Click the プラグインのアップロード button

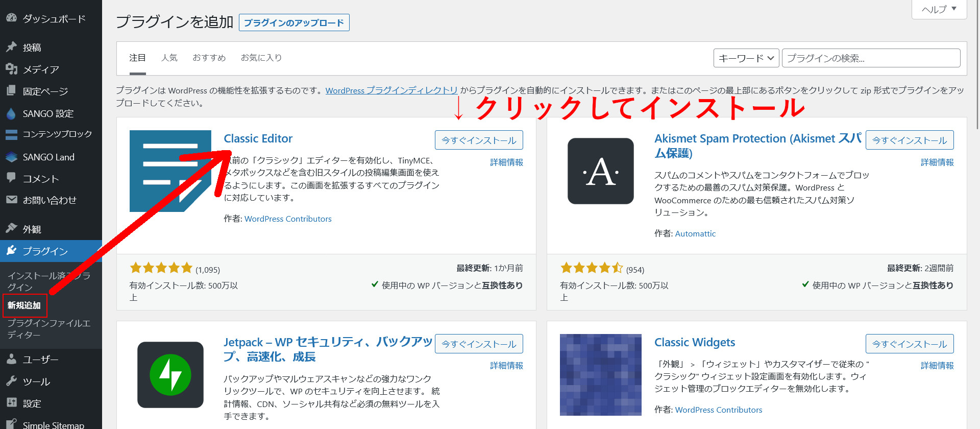[x=294, y=22]
